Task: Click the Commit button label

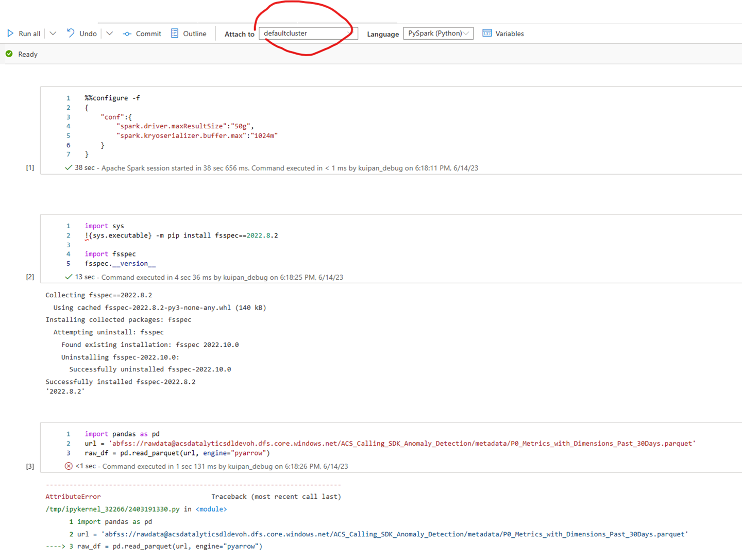Action: click(148, 33)
